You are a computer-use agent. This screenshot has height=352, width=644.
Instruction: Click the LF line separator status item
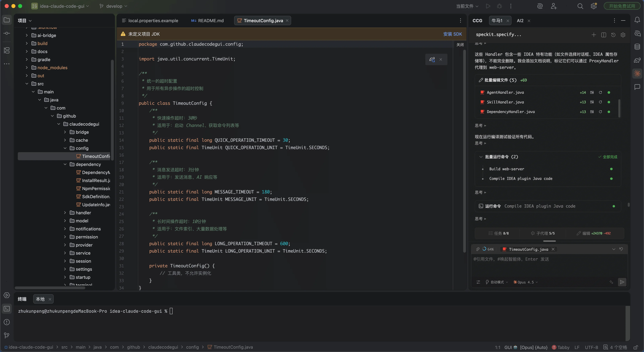point(577,347)
